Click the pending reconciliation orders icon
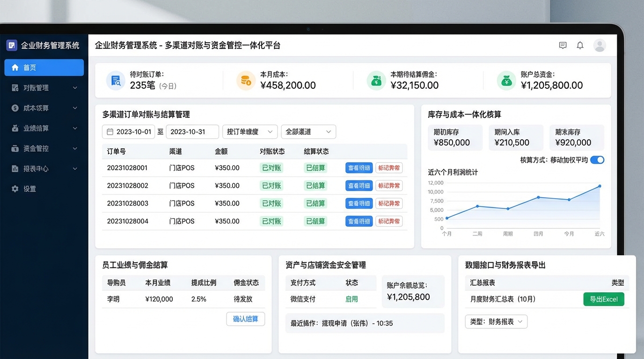The image size is (644, 359). [115, 81]
